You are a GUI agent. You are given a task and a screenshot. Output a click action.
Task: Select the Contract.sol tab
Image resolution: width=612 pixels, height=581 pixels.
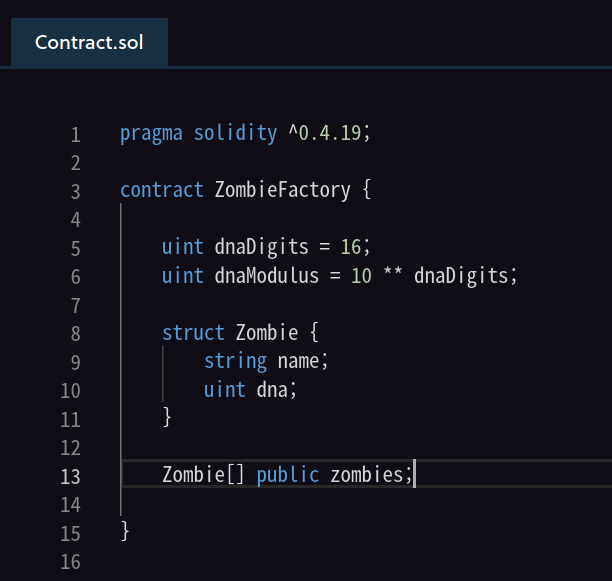pos(90,42)
